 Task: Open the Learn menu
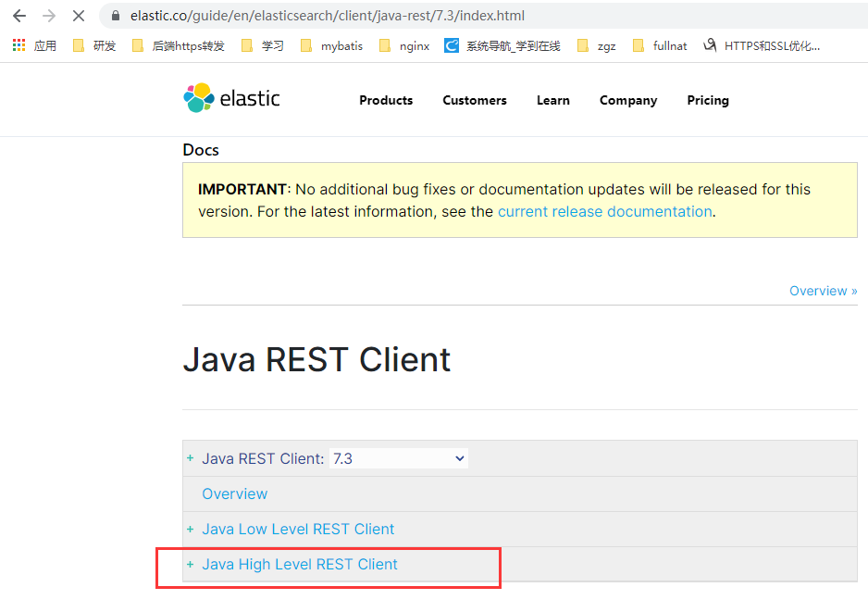[x=553, y=100]
